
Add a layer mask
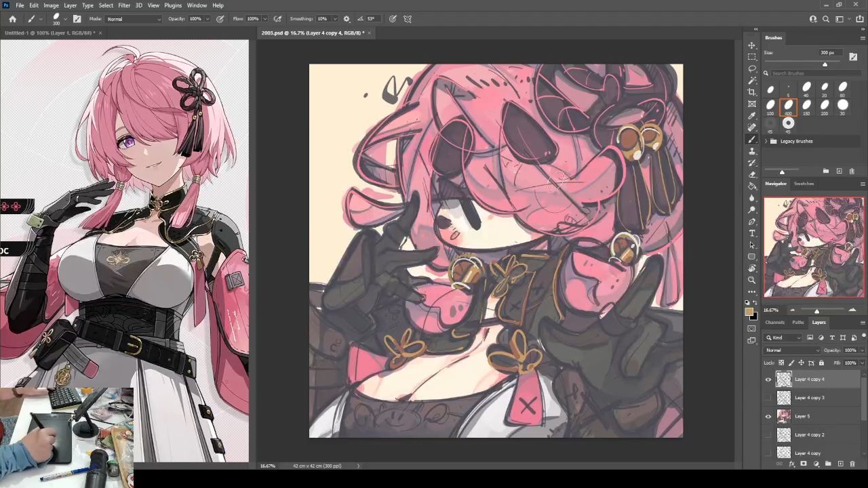(x=804, y=464)
